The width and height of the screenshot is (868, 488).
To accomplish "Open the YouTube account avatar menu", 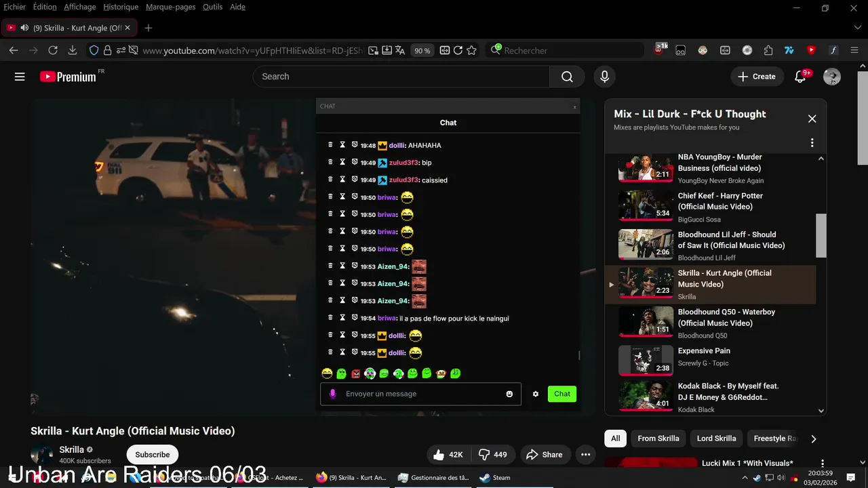I will (832, 77).
